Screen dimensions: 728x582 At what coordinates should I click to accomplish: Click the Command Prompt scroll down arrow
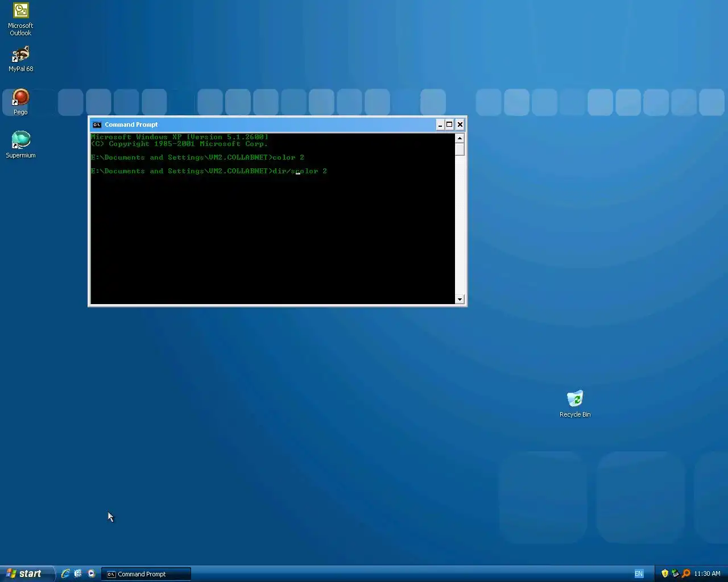(460, 300)
